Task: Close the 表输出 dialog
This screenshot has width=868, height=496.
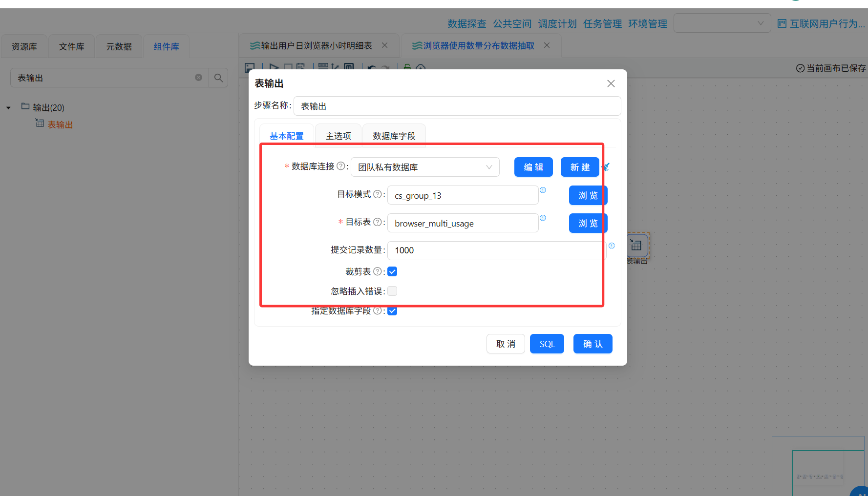Action: click(x=611, y=83)
